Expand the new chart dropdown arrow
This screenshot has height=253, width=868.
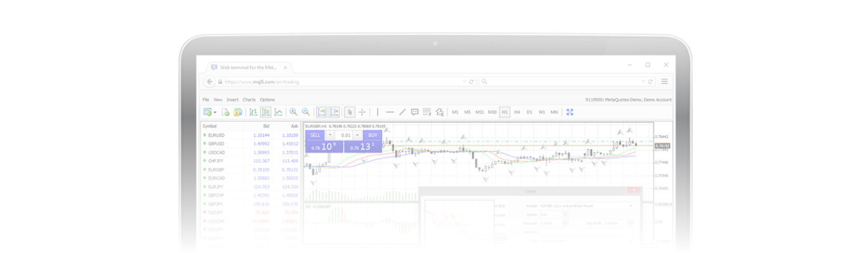[x=215, y=113]
